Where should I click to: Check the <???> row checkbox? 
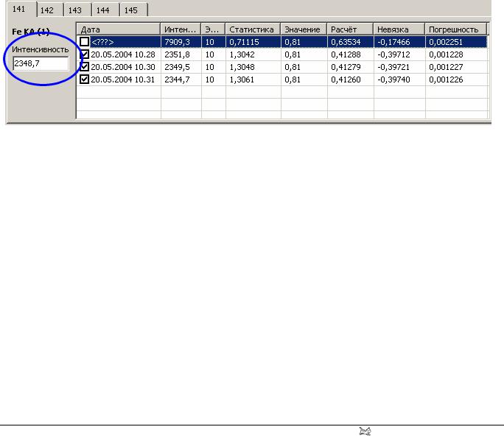(84, 42)
